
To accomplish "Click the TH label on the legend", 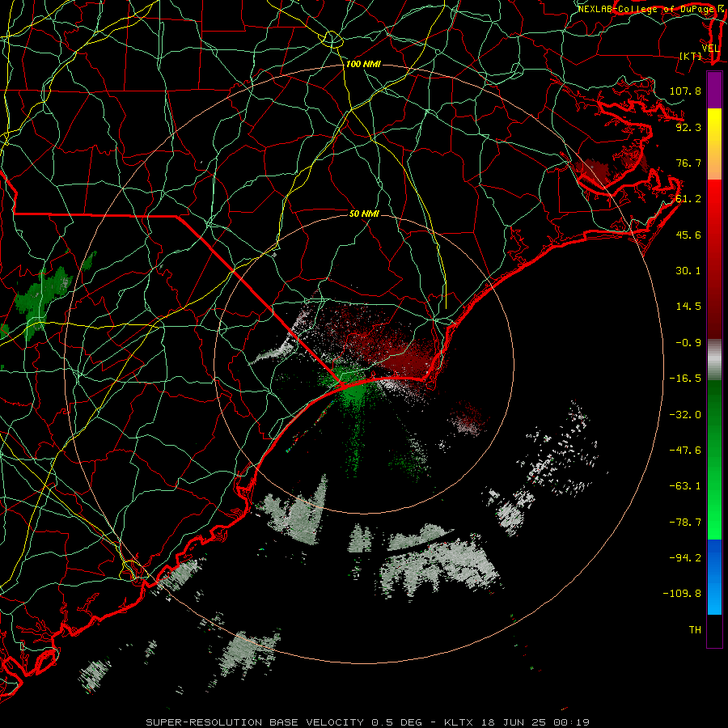I will tap(695, 630).
